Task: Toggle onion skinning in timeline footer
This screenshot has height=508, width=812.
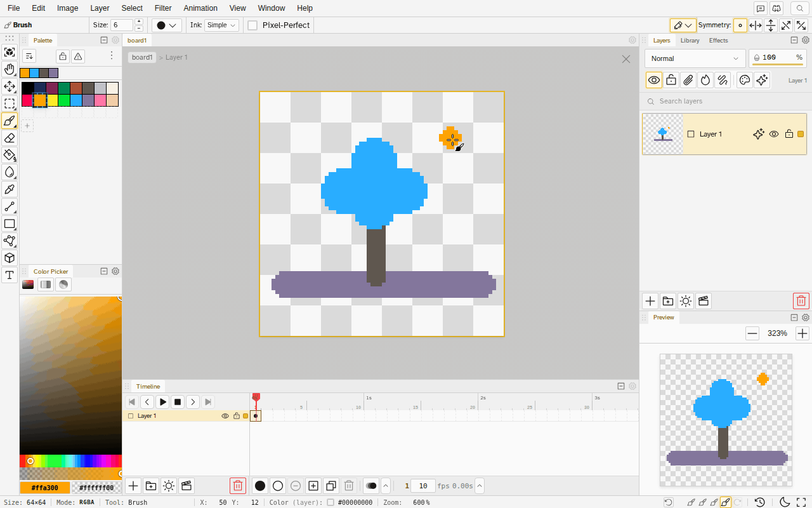Action: point(372,486)
